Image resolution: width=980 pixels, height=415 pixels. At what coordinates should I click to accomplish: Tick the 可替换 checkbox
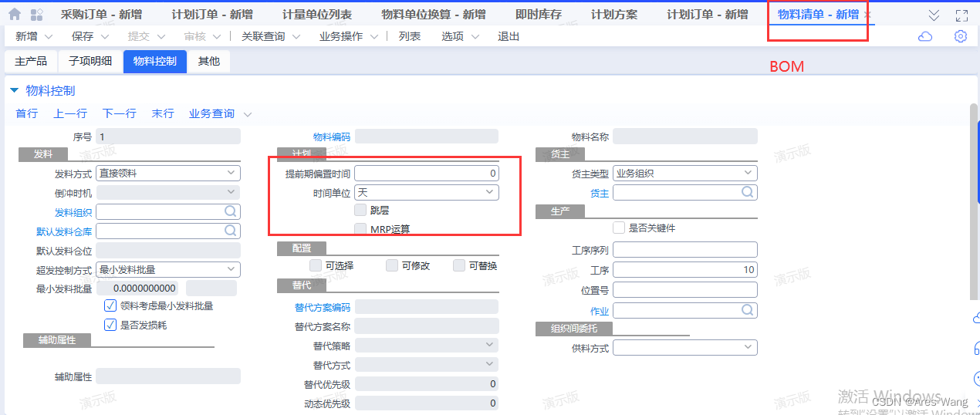point(459,265)
